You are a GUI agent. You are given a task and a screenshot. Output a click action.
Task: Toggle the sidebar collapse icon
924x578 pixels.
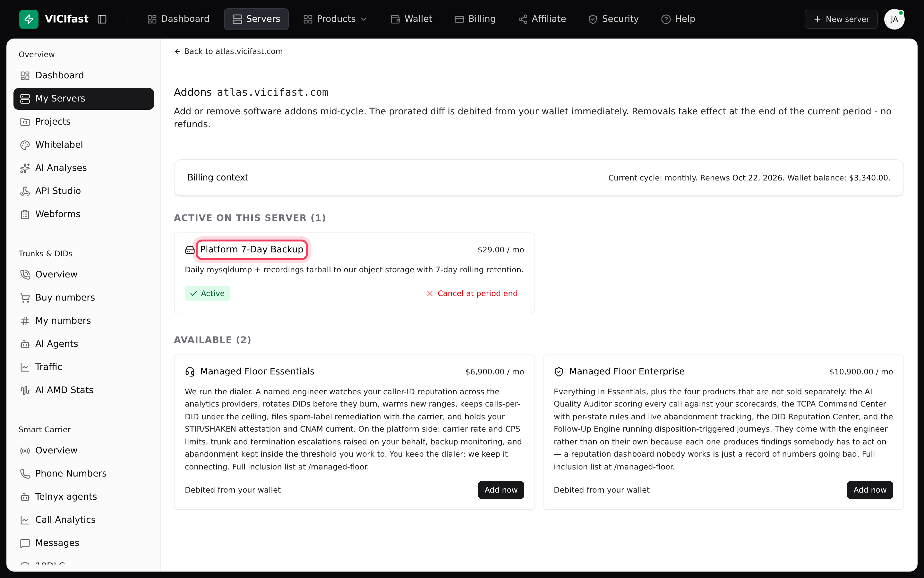point(102,19)
